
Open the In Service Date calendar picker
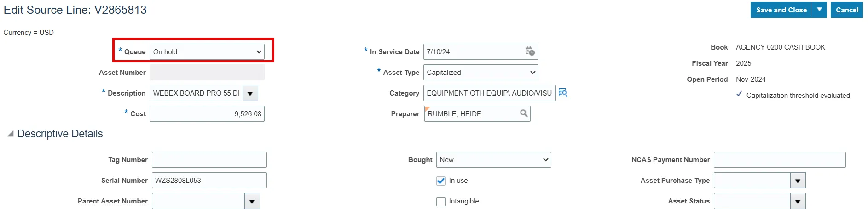point(530,51)
